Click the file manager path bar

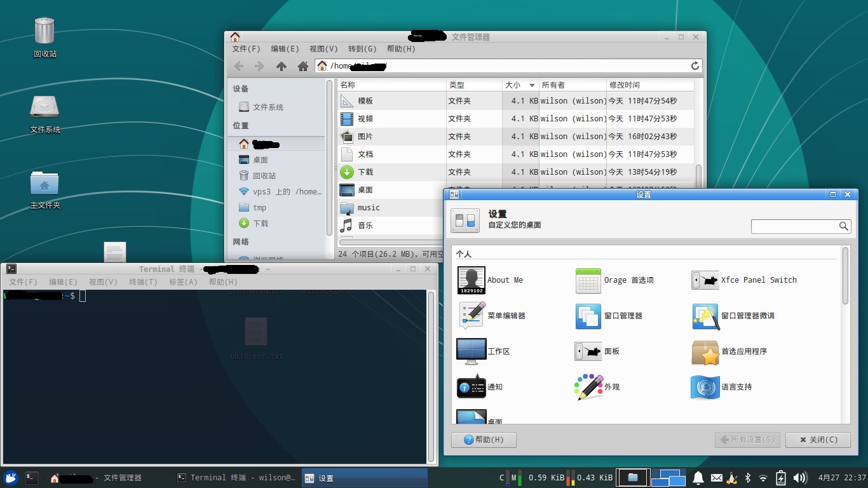coord(509,66)
